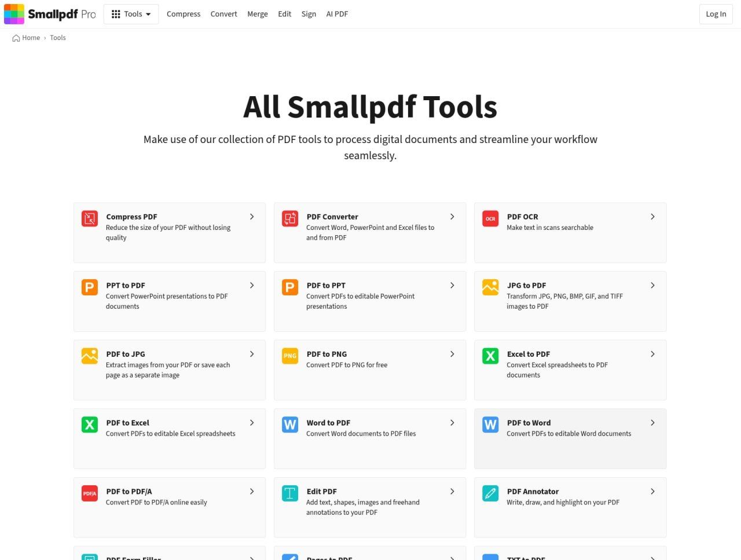741x560 pixels.
Task: Select Merge in the top navigation
Action: 258,14
